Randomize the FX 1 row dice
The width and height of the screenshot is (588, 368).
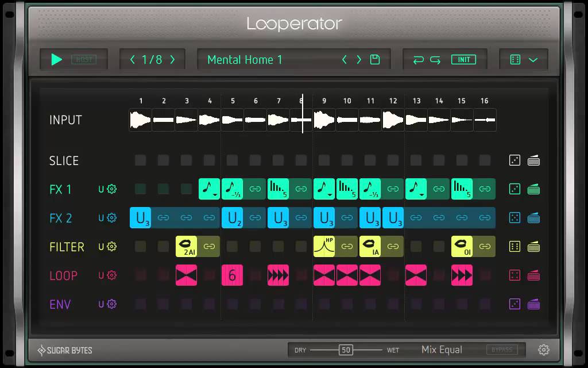point(515,189)
